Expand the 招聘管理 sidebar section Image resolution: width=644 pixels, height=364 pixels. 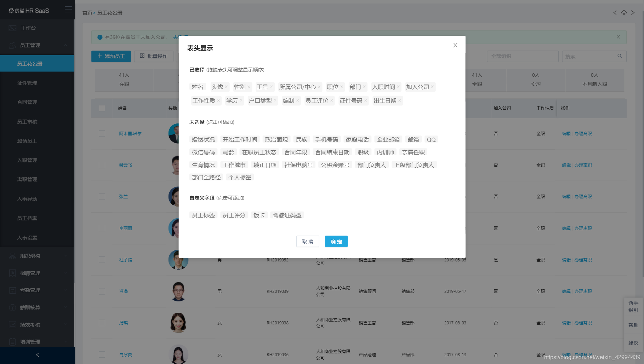(37, 273)
